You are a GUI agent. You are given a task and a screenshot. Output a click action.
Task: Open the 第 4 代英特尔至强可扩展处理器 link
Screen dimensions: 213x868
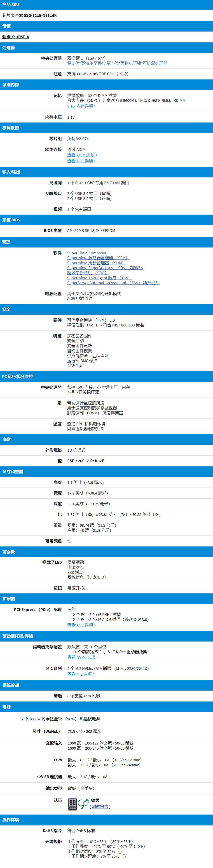tap(137, 63)
